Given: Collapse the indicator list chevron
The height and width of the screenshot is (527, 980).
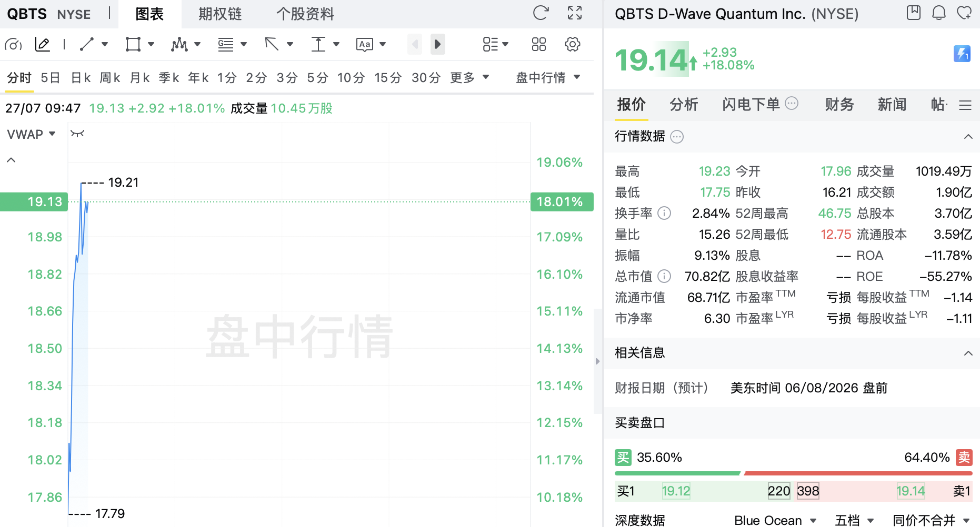Looking at the screenshot, I should point(11,160).
